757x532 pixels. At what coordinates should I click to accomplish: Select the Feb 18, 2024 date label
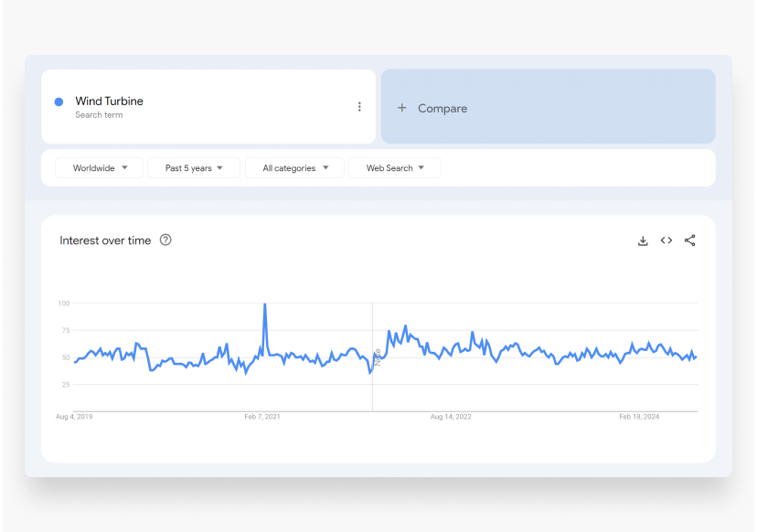click(x=639, y=417)
